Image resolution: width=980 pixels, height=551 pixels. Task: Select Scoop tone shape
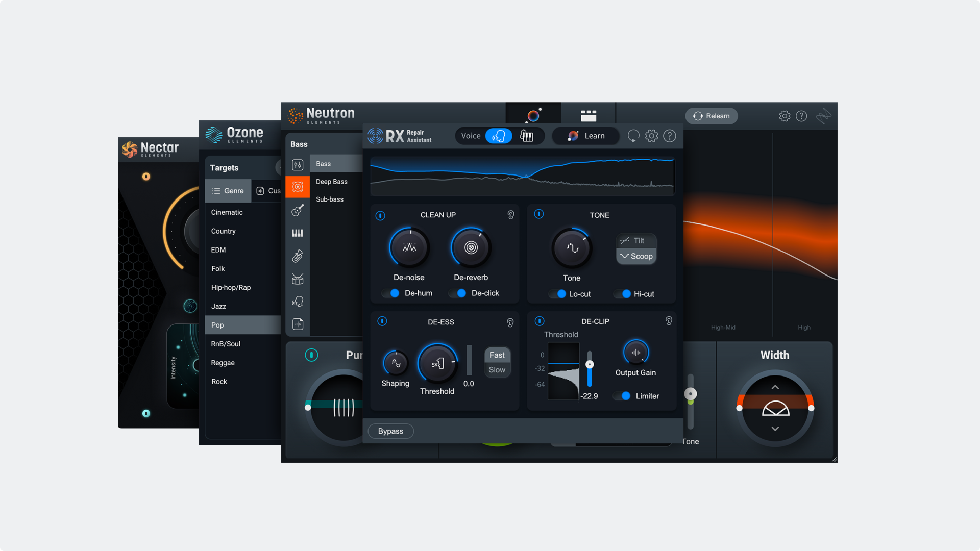(636, 256)
